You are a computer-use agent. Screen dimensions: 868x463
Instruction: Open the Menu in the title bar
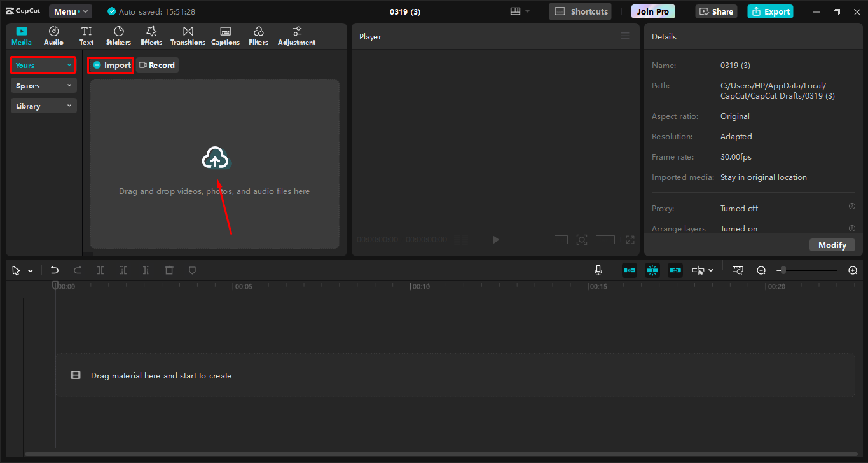[70, 11]
